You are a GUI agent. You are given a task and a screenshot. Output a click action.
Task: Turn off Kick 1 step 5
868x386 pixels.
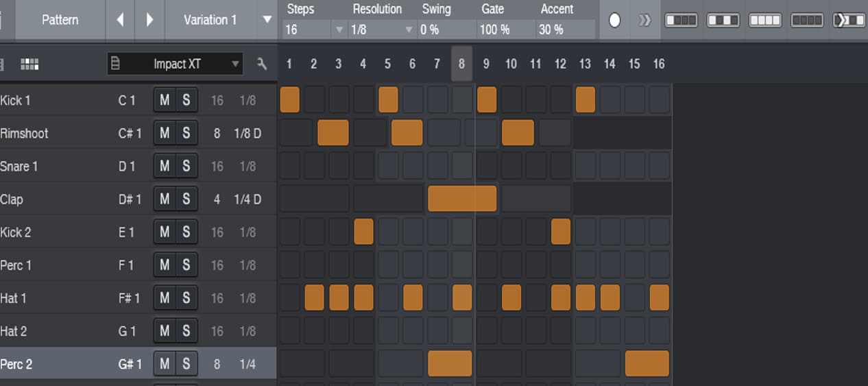388,100
